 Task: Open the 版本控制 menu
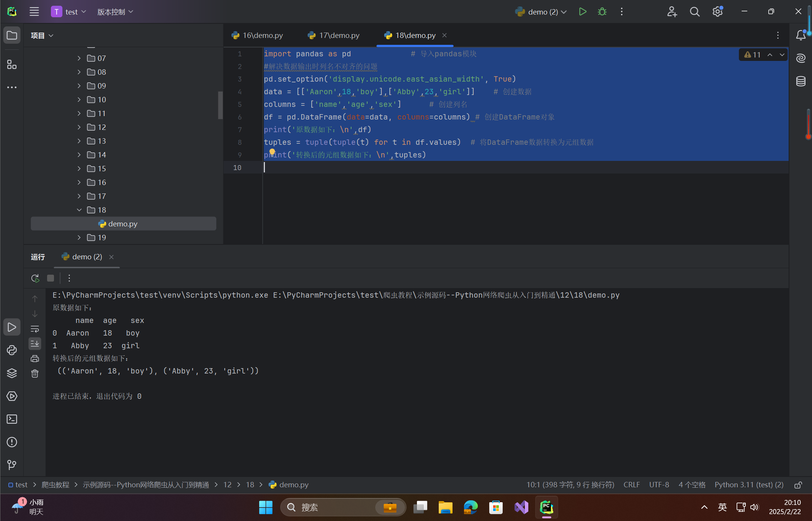[115, 12]
